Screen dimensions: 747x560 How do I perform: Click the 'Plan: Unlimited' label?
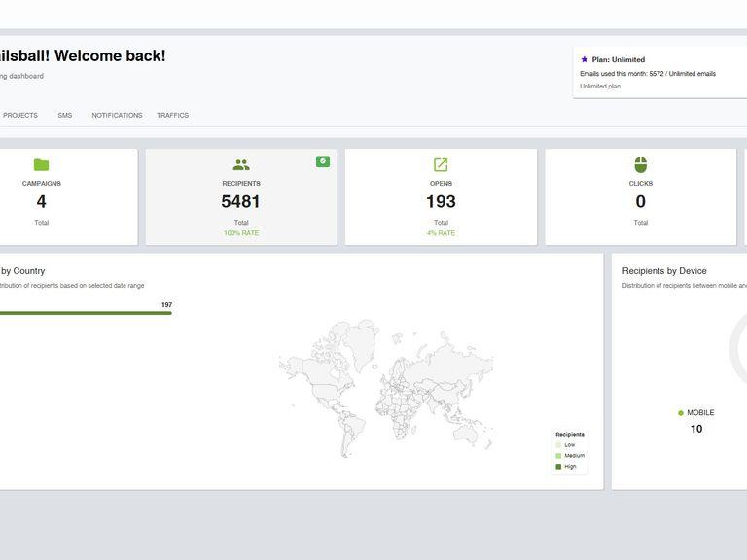pos(618,59)
